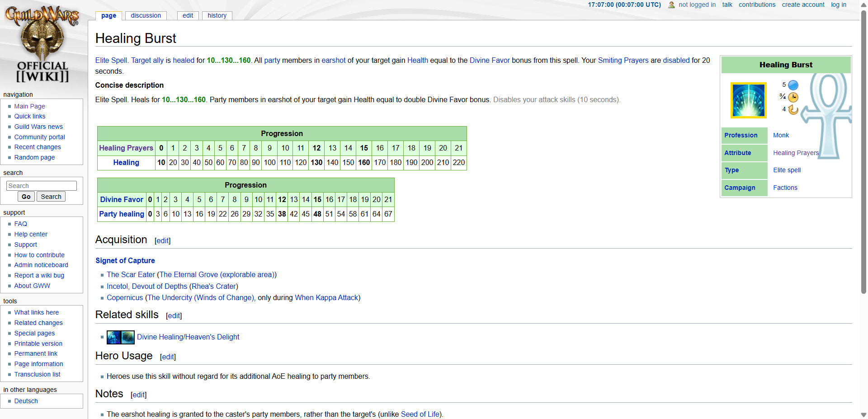Open the Community portal link
The height and width of the screenshot is (419, 868).
click(40, 137)
